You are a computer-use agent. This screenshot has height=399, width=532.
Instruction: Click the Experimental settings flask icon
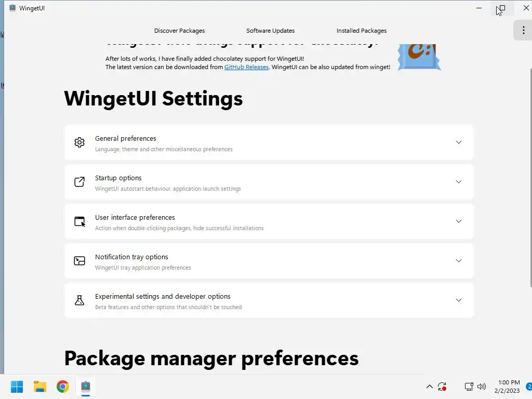[x=79, y=300]
